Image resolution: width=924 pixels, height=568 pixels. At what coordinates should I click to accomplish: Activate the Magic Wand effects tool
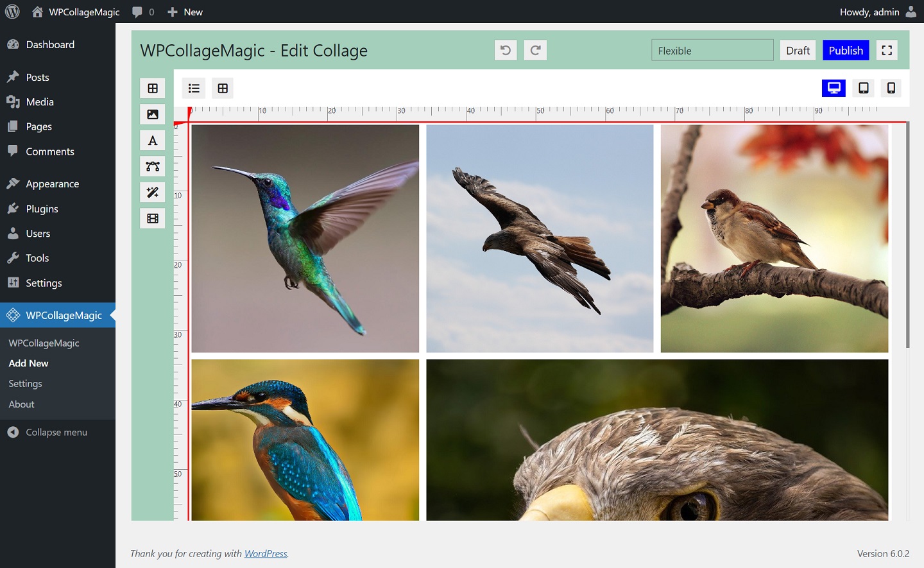(152, 191)
